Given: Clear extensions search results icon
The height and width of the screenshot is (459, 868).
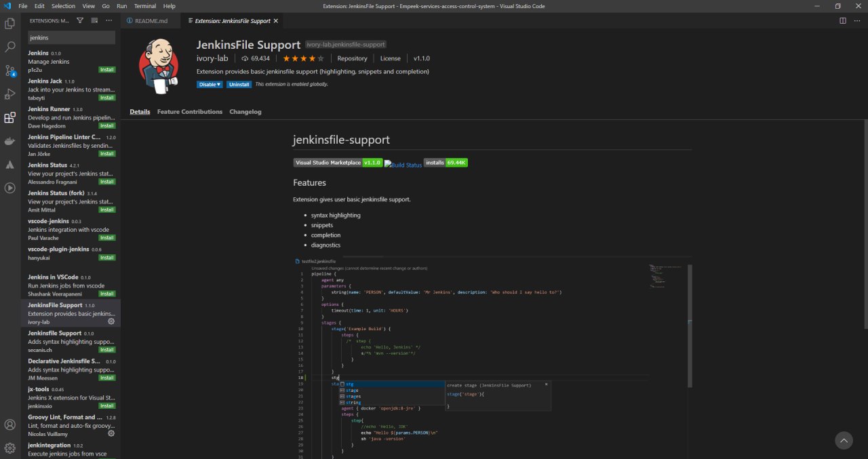Looking at the screenshot, I should pos(94,21).
